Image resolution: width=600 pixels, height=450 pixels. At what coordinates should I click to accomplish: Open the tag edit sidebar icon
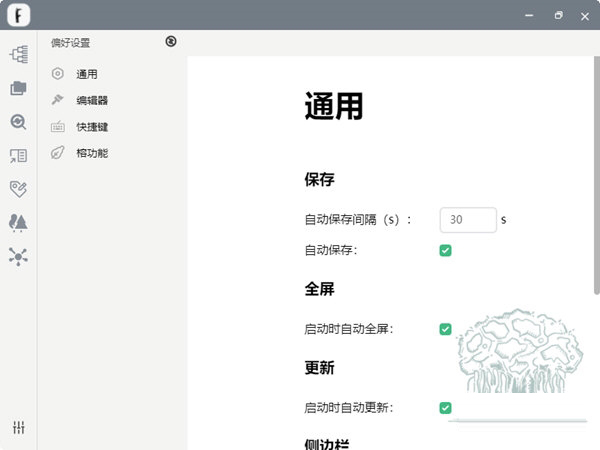coord(18,189)
